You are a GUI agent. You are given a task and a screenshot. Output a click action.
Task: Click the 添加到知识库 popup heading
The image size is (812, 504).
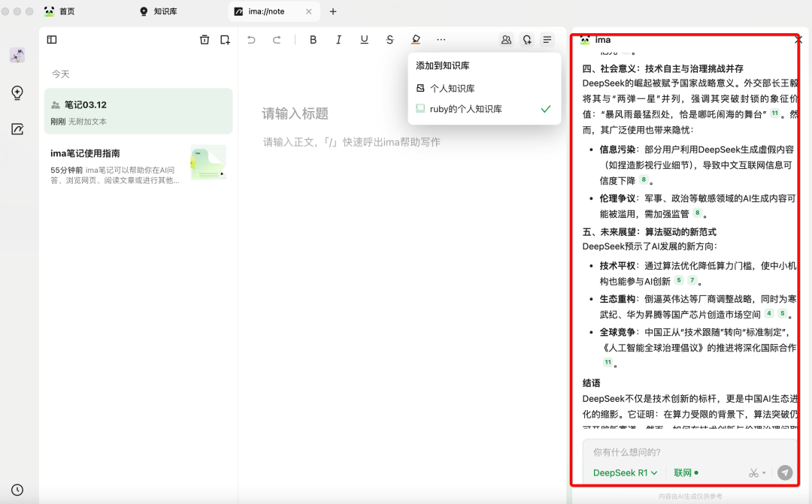(x=442, y=65)
